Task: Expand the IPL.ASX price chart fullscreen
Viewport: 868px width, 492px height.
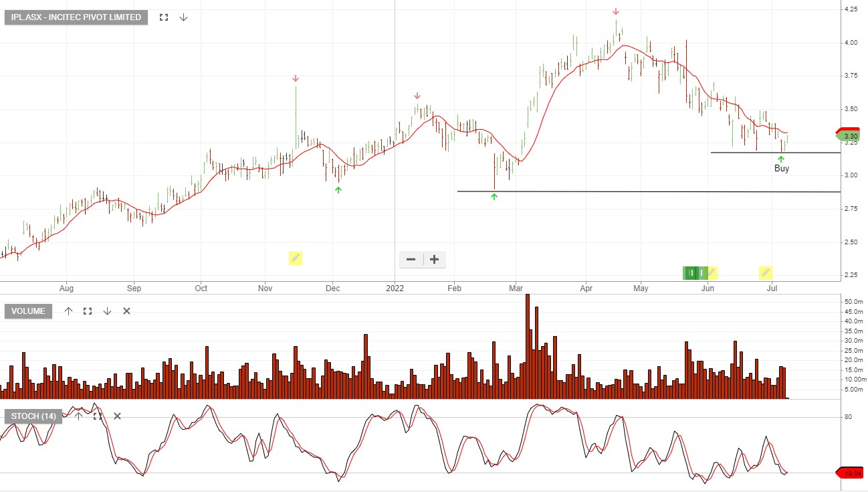Action: 164,17
